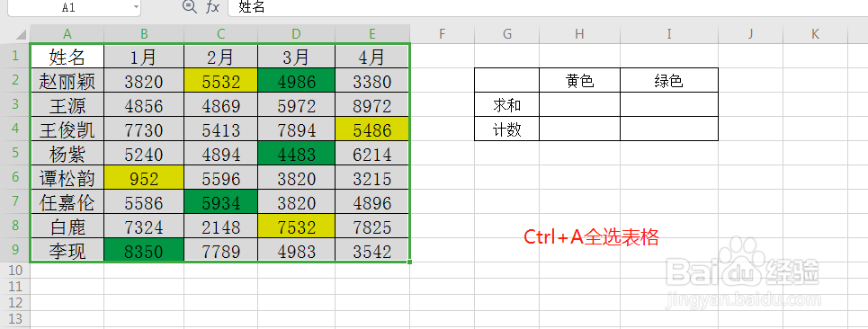Viewport: 868px width, 329px height.
Task: Select column H header
Action: [579, 34]
